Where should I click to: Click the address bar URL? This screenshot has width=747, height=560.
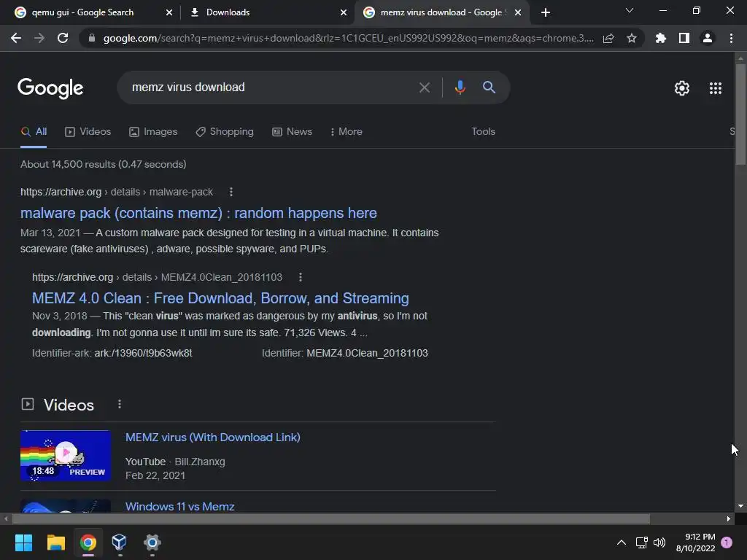click(x=348, y=38)
